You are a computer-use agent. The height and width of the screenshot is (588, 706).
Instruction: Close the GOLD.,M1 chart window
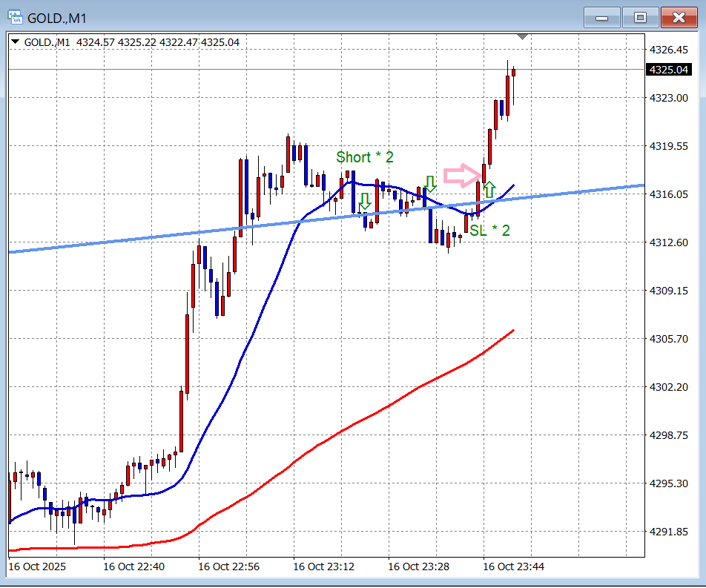click(x=679, y=18)
